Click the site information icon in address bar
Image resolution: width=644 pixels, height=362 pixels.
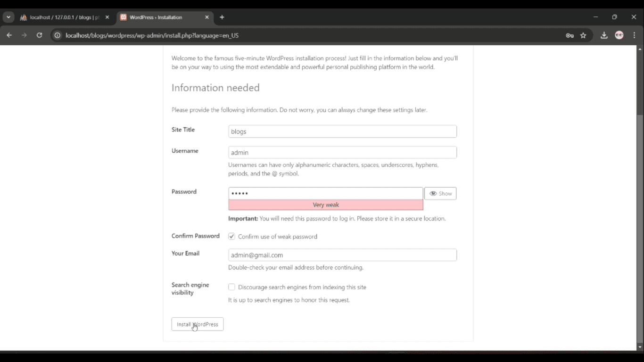tap(58, 35)
